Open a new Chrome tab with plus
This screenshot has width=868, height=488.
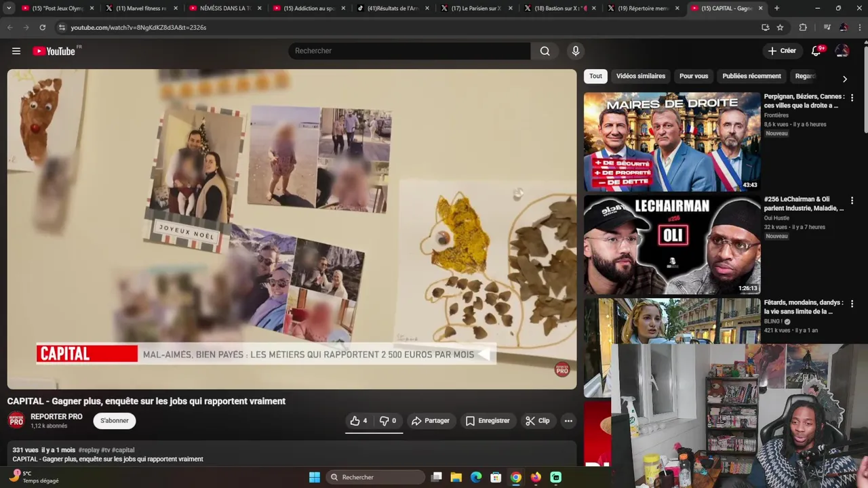click(776, 8)
